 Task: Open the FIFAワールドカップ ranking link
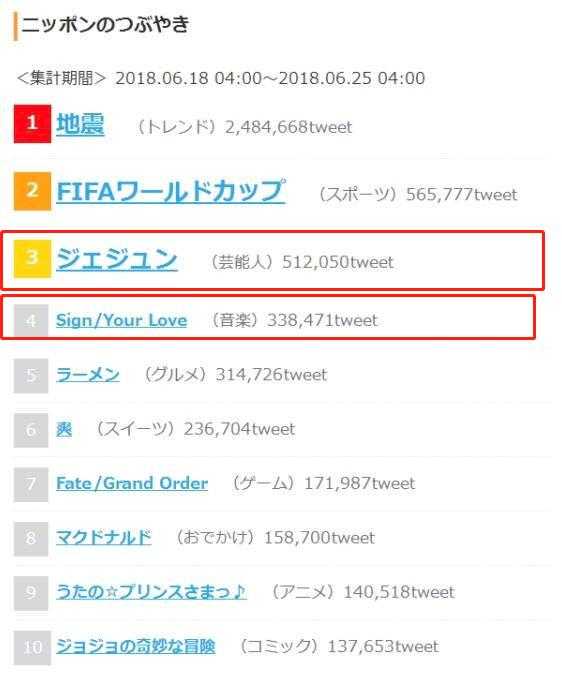click(x=171, y=191)
